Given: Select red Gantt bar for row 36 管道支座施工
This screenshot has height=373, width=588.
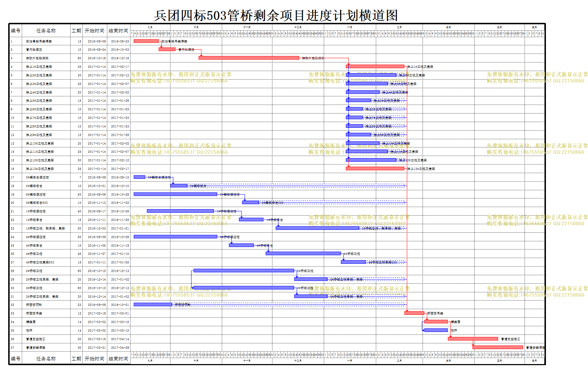Looking at the screenshot, I should pyautogui.click(x=473, y=339).
